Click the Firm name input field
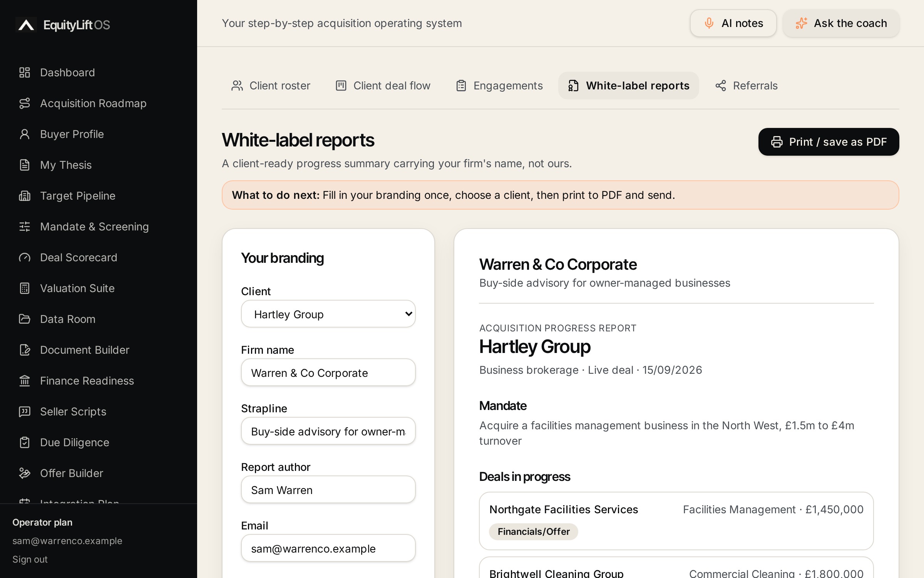 (328, 373)
